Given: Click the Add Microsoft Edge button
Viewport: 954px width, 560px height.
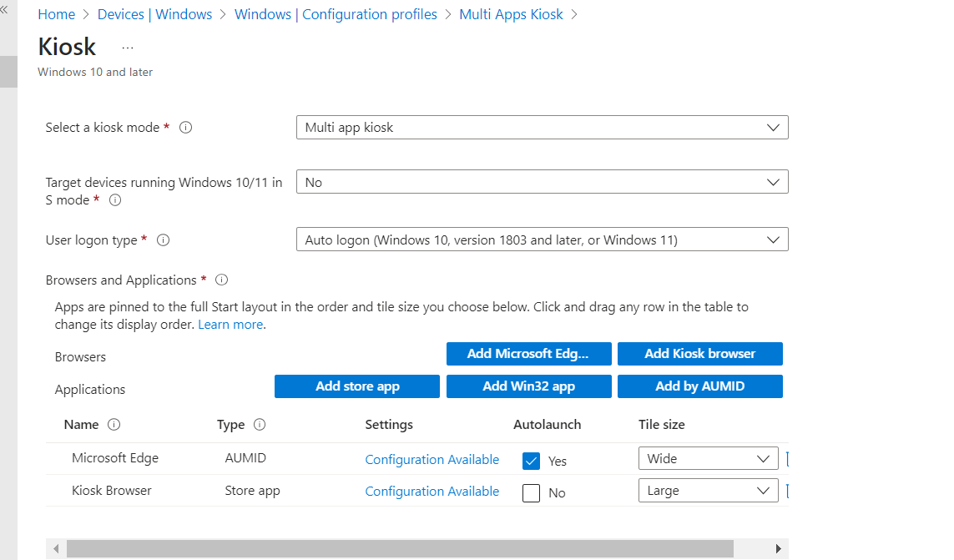Looking at the screenshot, I should pyautogui.click(x=528, y=354).
